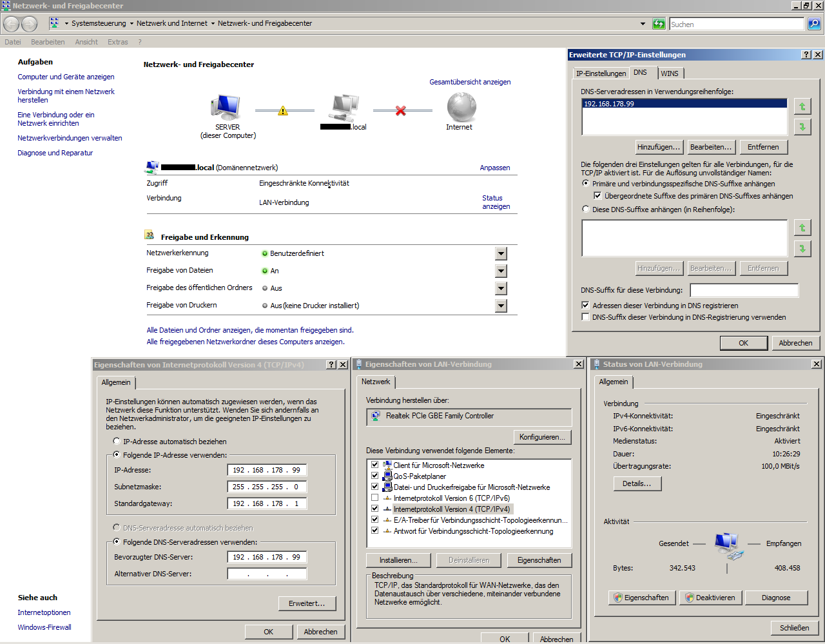
Task: Expand the Freigabe von Dateien settings
Action: pyautogui.click(x=501, y=271)
